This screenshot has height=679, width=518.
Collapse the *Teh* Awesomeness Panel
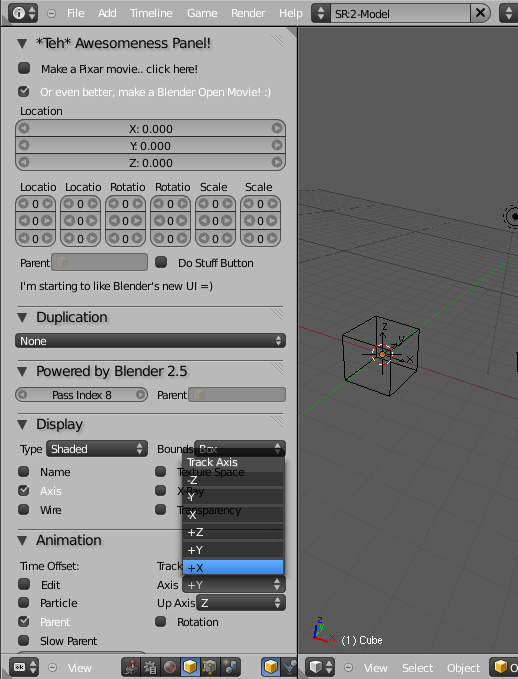point(22,43)
